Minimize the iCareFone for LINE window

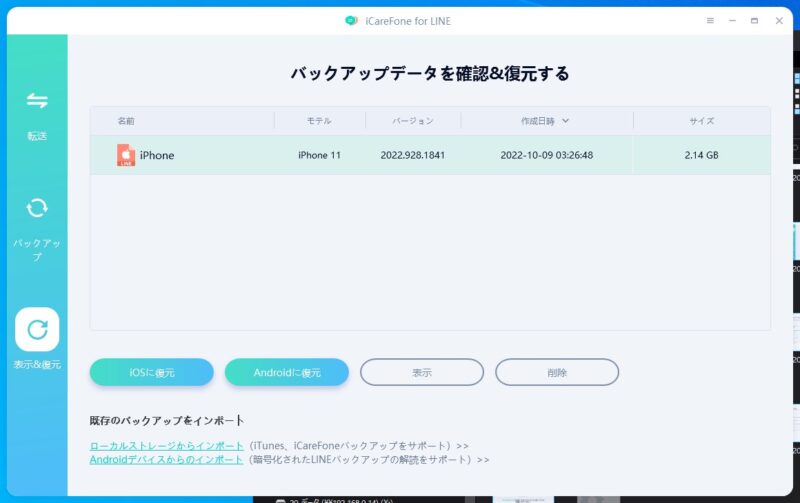(x=732, y=21)
